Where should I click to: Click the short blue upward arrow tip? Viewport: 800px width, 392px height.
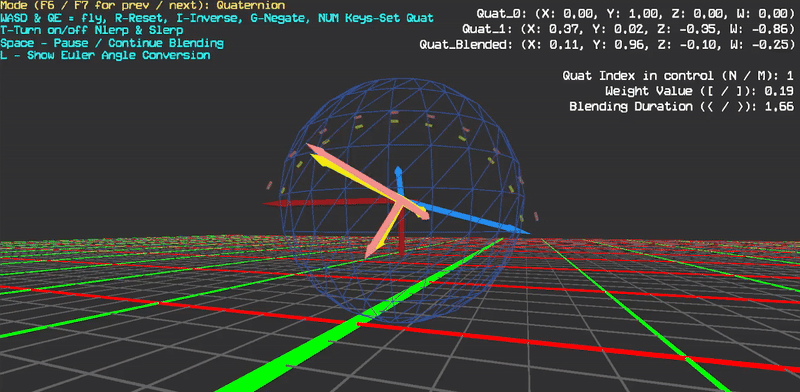coord(399,170)
